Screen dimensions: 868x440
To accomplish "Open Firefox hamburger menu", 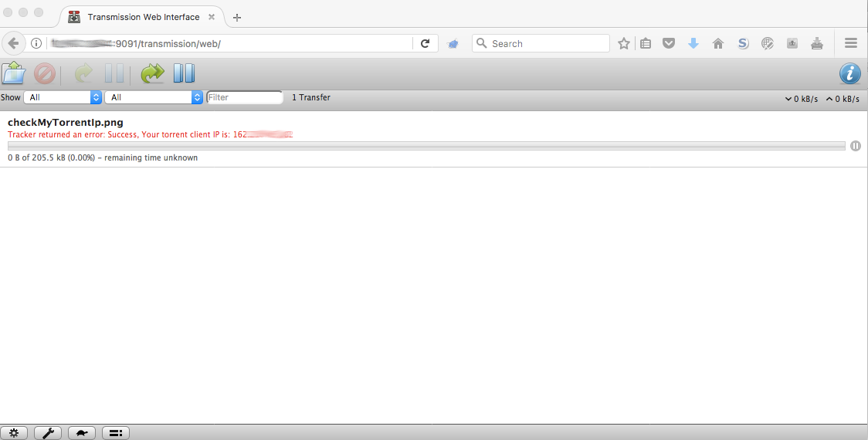I will pyautogui.click(x=851, y=43).
